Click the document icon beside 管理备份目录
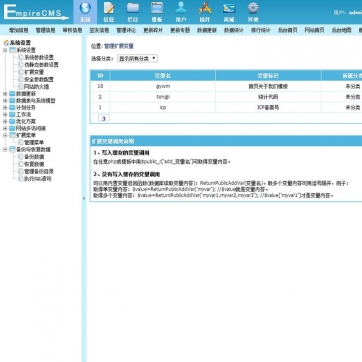 pos(21,171)
